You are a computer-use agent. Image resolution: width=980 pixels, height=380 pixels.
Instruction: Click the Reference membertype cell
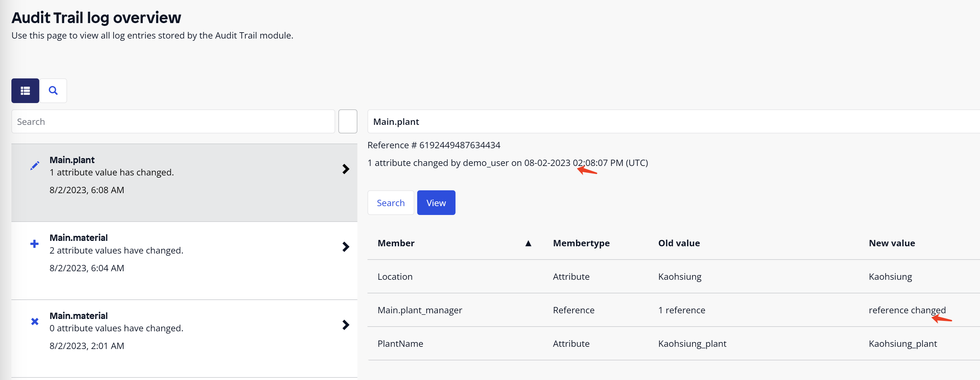pyautogui.click(x=573, y=310)
